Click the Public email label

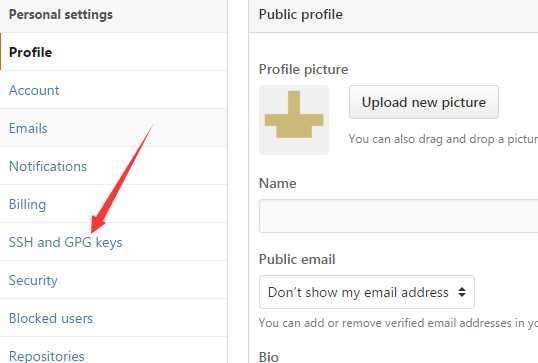297,259
